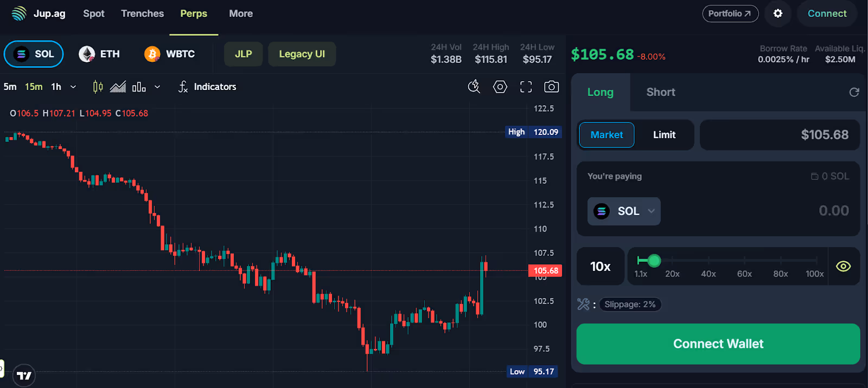This screenshot has width=868, height=388.
Task: Click the 24H Low $95.17 value
Action: pyautogui.click(x=537, y=60)
